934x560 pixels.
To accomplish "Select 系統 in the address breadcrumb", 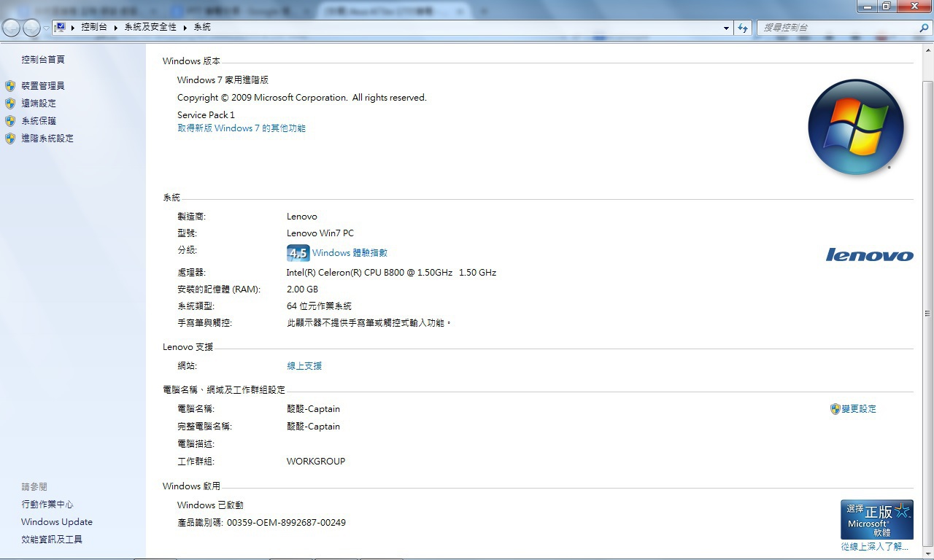I will pos(202,27).
